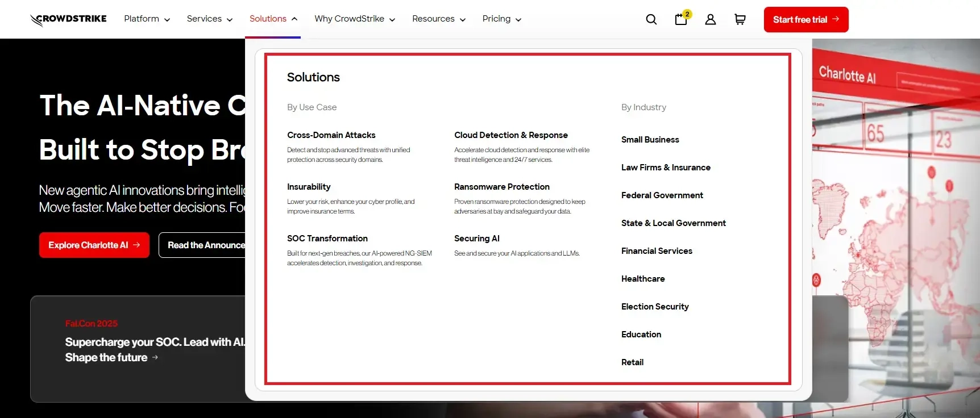Click 'Proven ransomware protection' description text
The image size is (980, 418).
coord(520,207)
